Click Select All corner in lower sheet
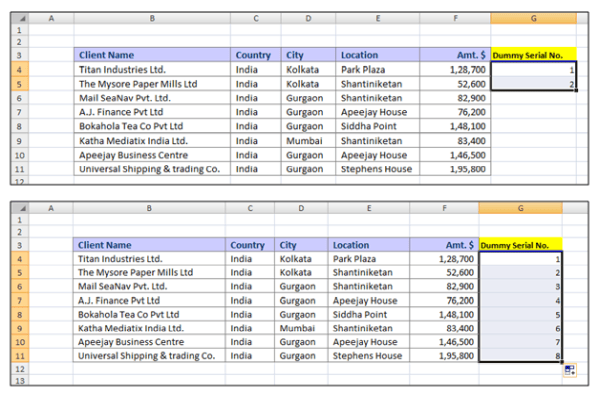 (20, 208)
